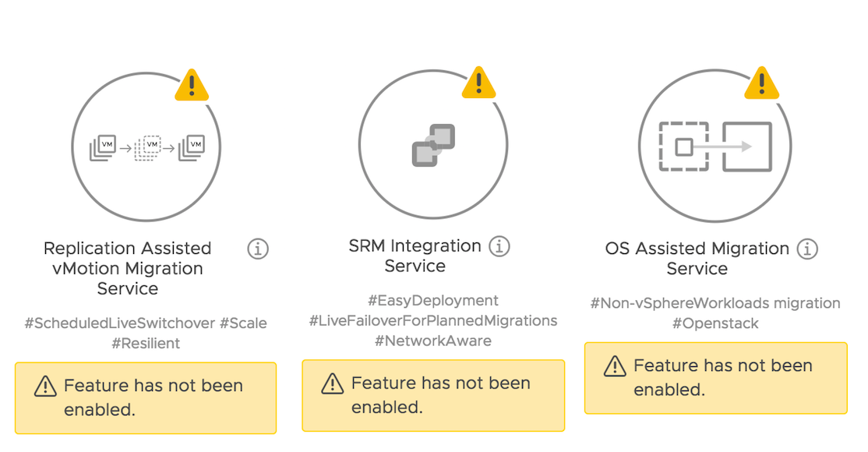
Task: Click the OS Assisted Migration arrow icon
Action: 715,147
